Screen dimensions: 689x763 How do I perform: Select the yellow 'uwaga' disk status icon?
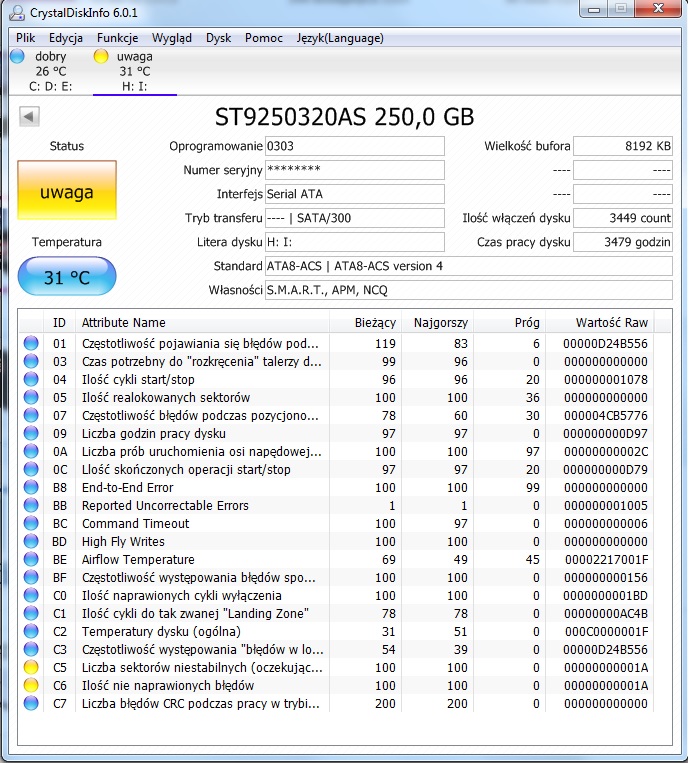(x=101, y=56)
